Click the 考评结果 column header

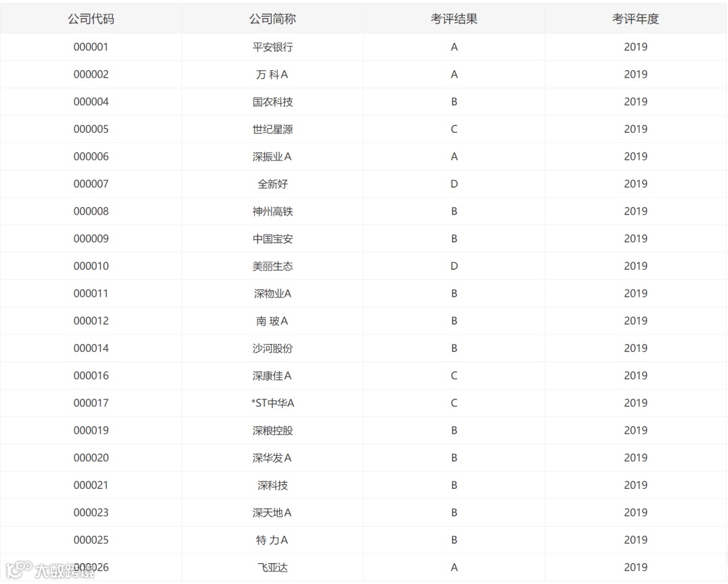[454, 19]
